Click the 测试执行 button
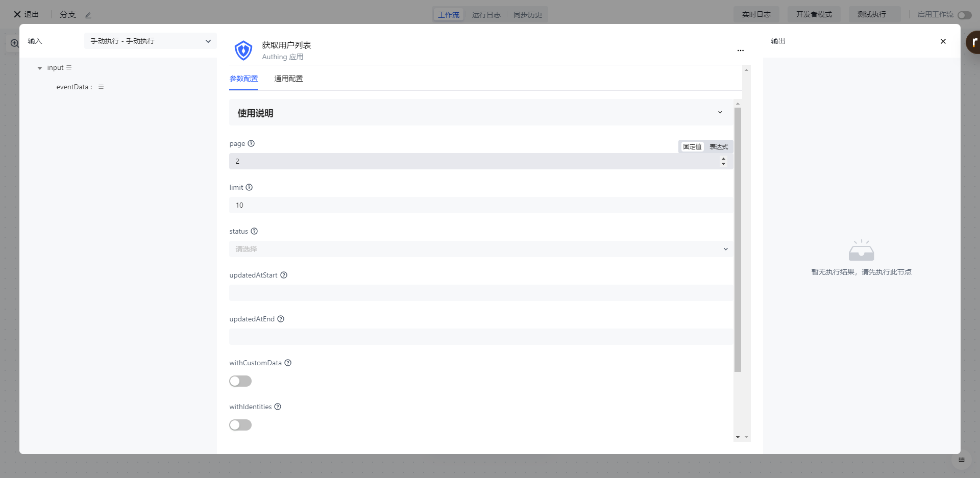Image resolution: width=980 pixels, height=478 pixels. click(871, 15)
